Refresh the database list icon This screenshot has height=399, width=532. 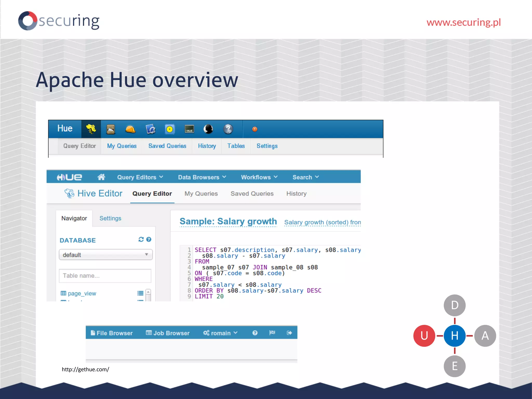(141, 239)
